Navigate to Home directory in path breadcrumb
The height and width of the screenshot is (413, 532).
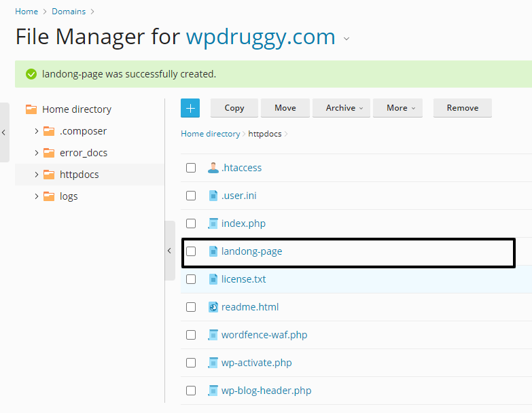click(x=211, y=134)
